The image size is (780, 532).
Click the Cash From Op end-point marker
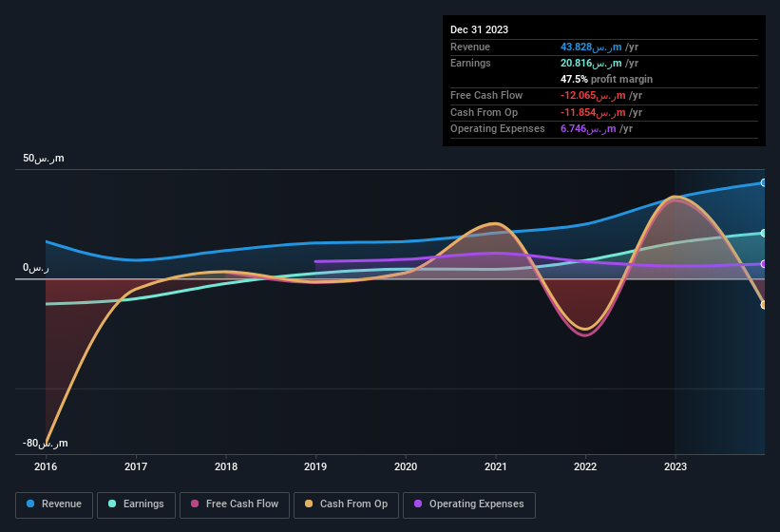pyautogui.click(x=764, y=305)
